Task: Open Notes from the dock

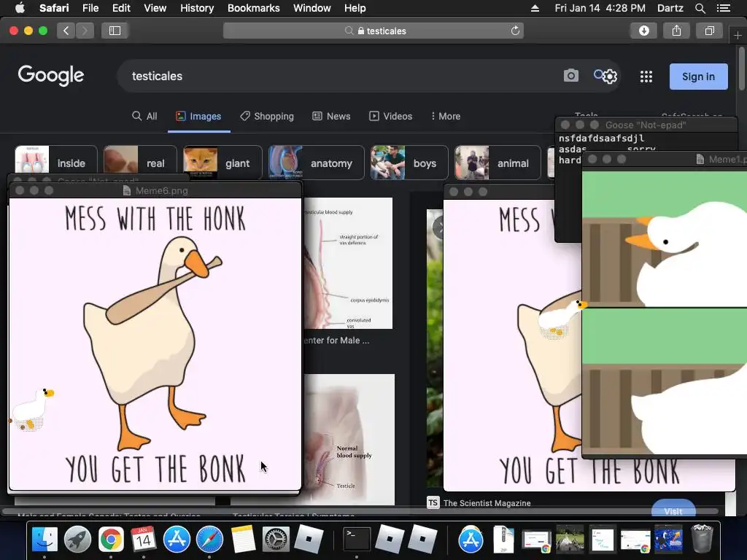Action: pos(243,540)
